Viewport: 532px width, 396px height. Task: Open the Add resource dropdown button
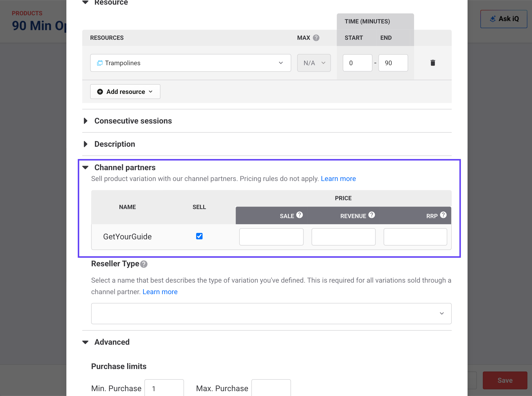(125, 91)
